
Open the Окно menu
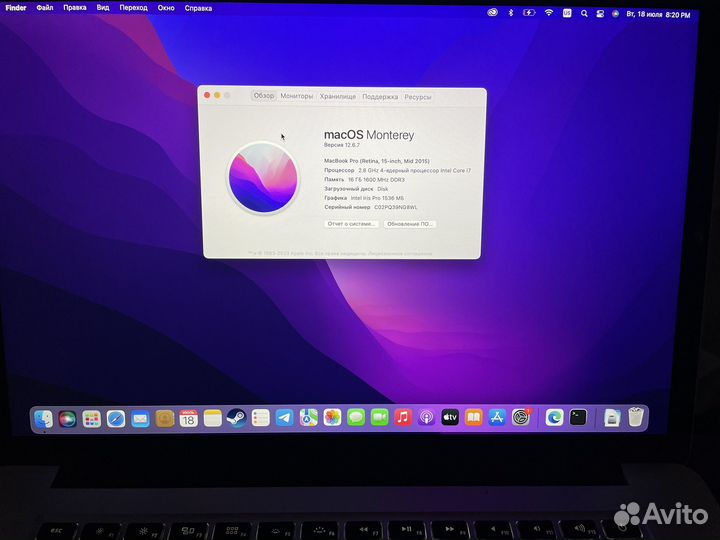tap(166, 8)
